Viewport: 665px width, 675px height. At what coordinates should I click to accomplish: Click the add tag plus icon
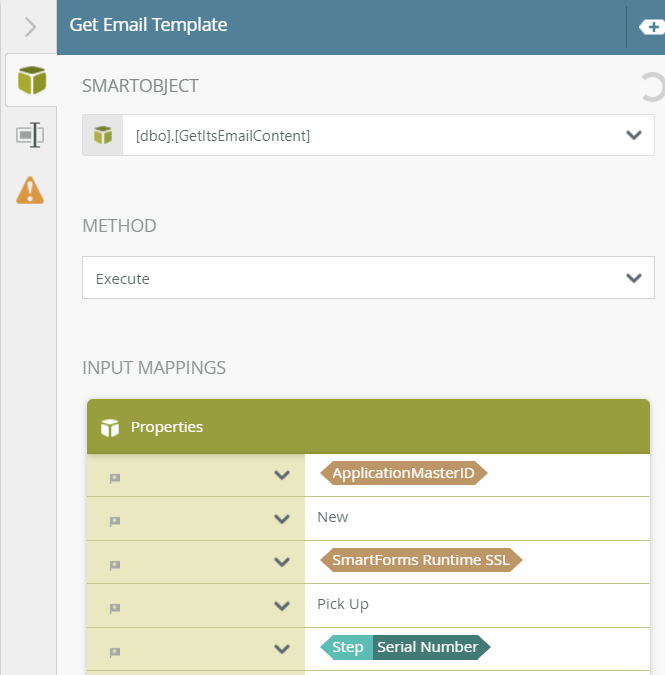click(x=653, y=27)
